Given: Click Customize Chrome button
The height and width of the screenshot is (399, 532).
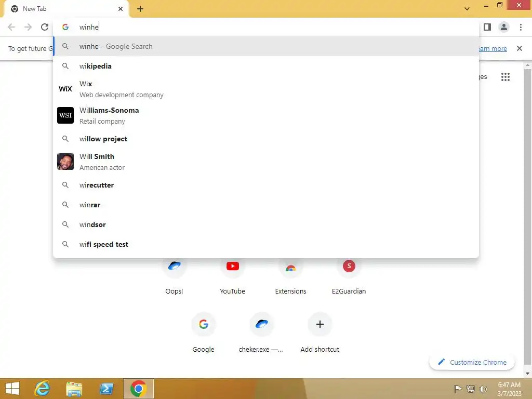Looking at the screenshot, I should [x=472, y=362].
